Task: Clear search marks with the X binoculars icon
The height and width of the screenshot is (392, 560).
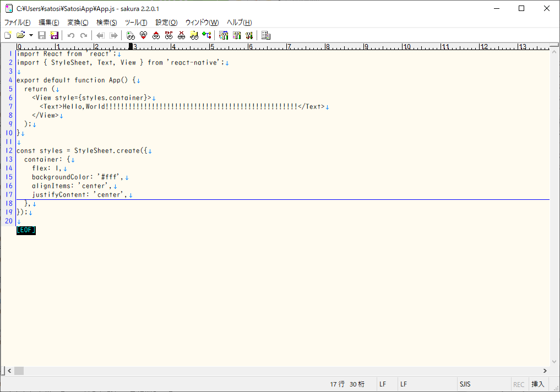Action: point(181,35)
